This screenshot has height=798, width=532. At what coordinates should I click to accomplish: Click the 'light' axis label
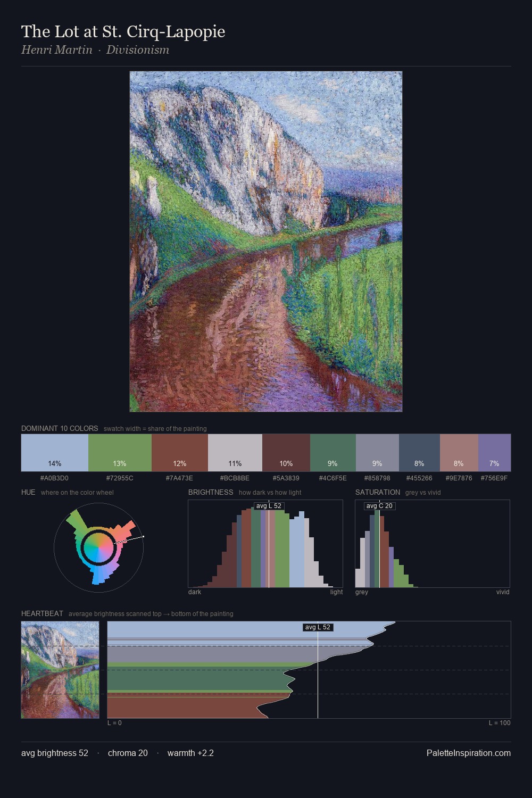(337, 592)
